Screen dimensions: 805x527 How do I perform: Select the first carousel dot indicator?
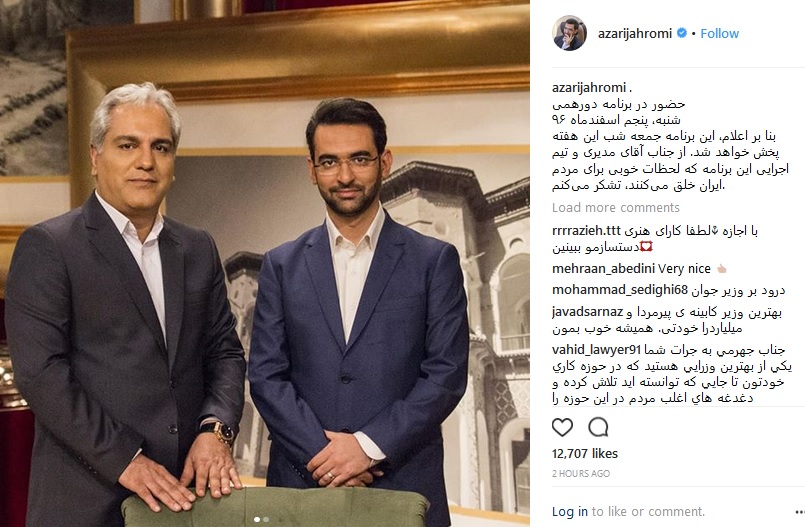click(x=257, y=519)
